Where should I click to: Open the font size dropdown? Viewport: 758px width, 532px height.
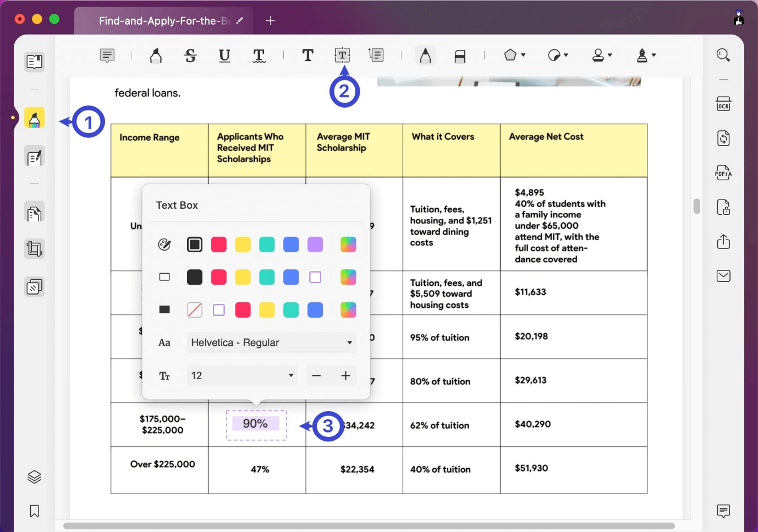tap(241, 375)
